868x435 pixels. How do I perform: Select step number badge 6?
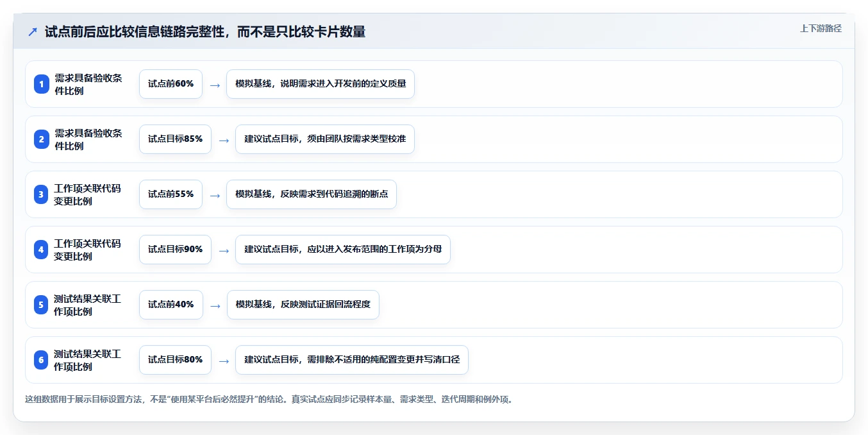point(41,360)
